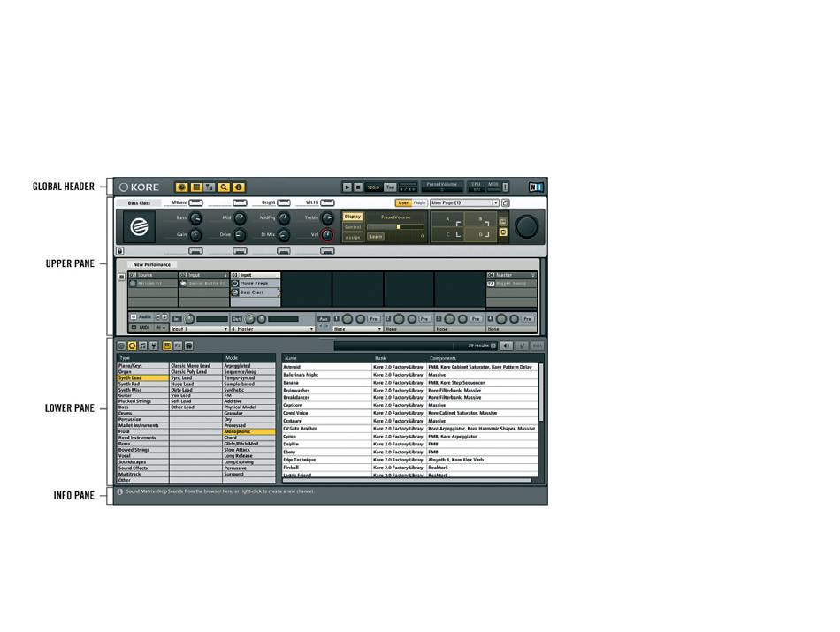Click the results list vertical scrollbar
The width and height of the screenshot is (840, 632).
pyautogui.click(x=540, y=392)
